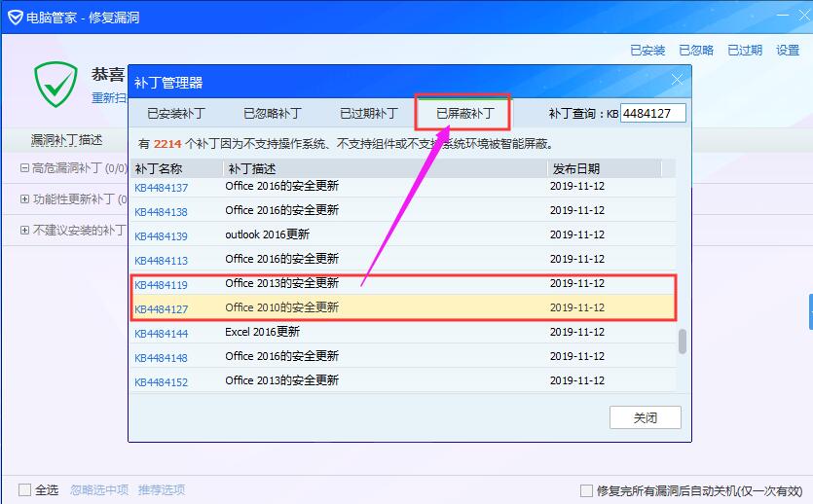Toggle the 全选 checkbox
Screen dimensions: 813x504
tap(24, 489)
